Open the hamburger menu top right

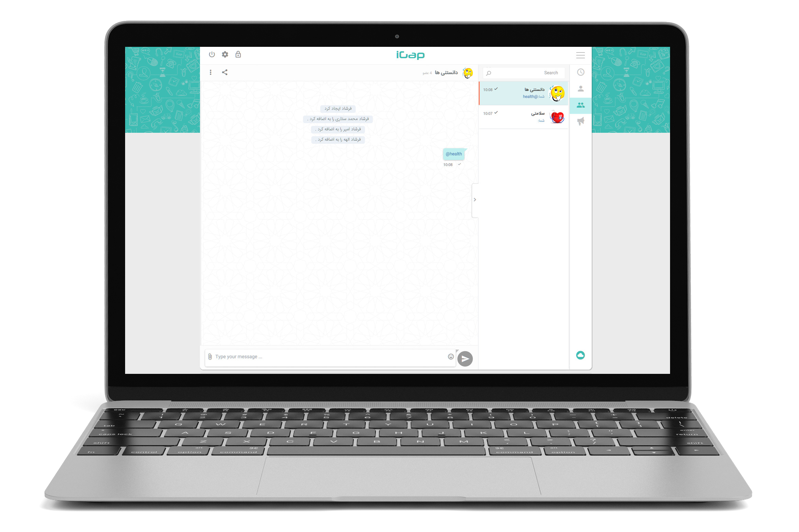581,55
